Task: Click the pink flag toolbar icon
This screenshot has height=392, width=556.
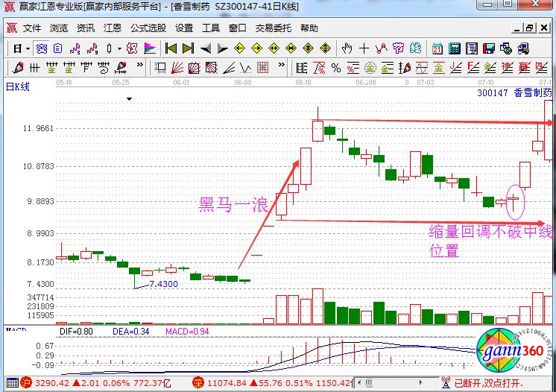Action: coord(150,48)
